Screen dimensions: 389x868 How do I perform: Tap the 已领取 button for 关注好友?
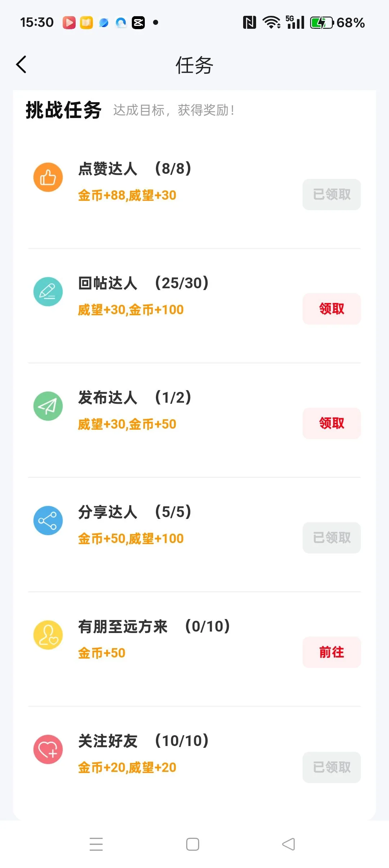[331, 767]
